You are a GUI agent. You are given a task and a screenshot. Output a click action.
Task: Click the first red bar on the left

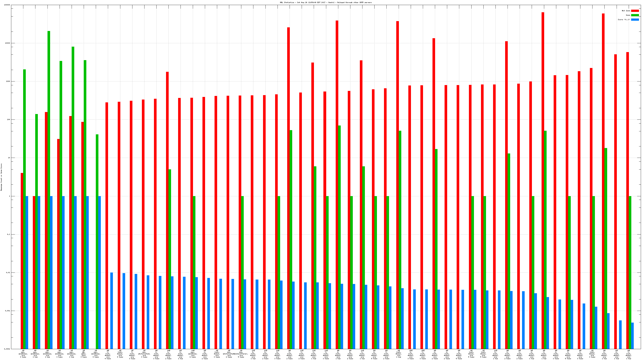(x=22, y=260)
